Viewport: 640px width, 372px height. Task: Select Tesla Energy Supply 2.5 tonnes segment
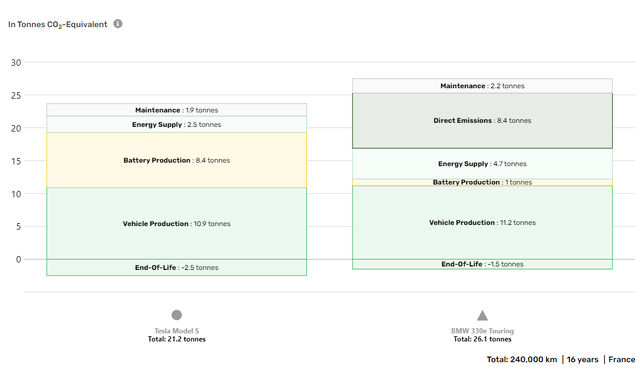point(176,125)
